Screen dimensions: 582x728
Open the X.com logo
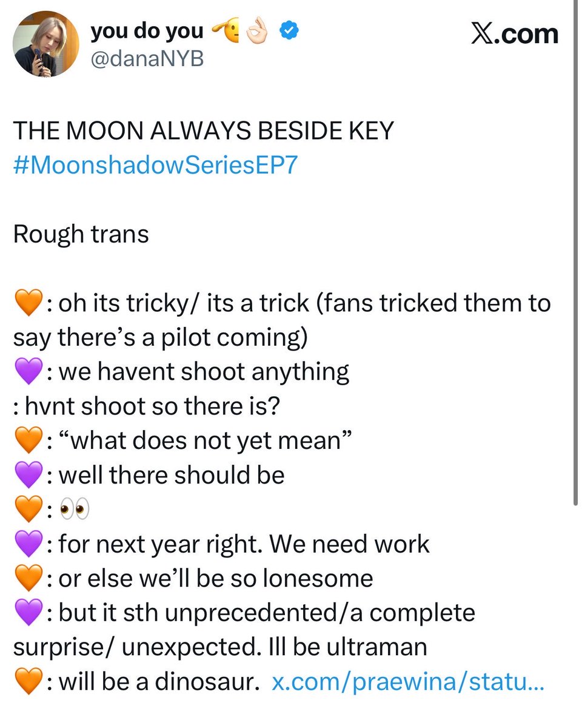pos(515,33)
